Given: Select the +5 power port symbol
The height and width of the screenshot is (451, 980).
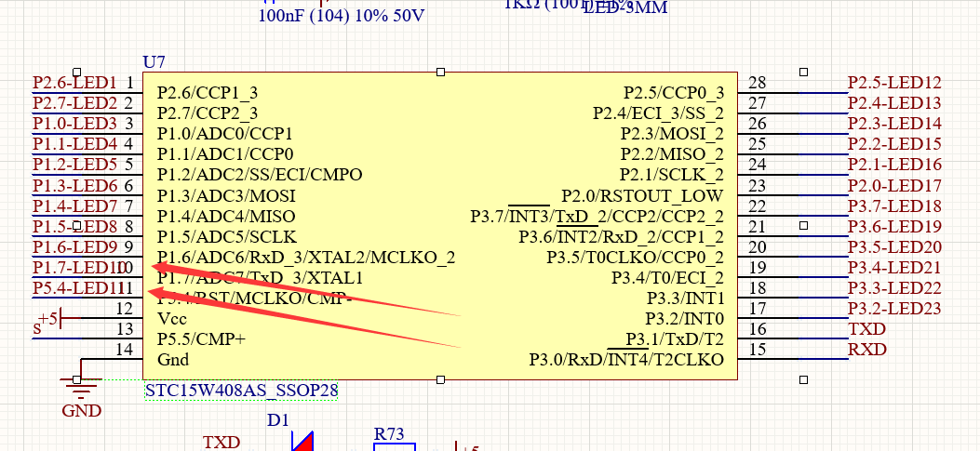Looking at the screenshot, I should [x=60, y=319].
